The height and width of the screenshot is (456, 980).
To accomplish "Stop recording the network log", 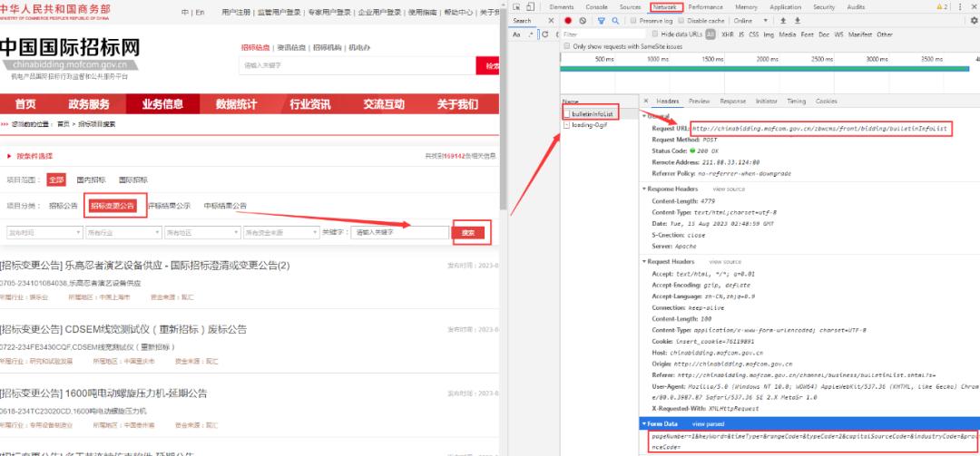I will [x=568, y=21].
